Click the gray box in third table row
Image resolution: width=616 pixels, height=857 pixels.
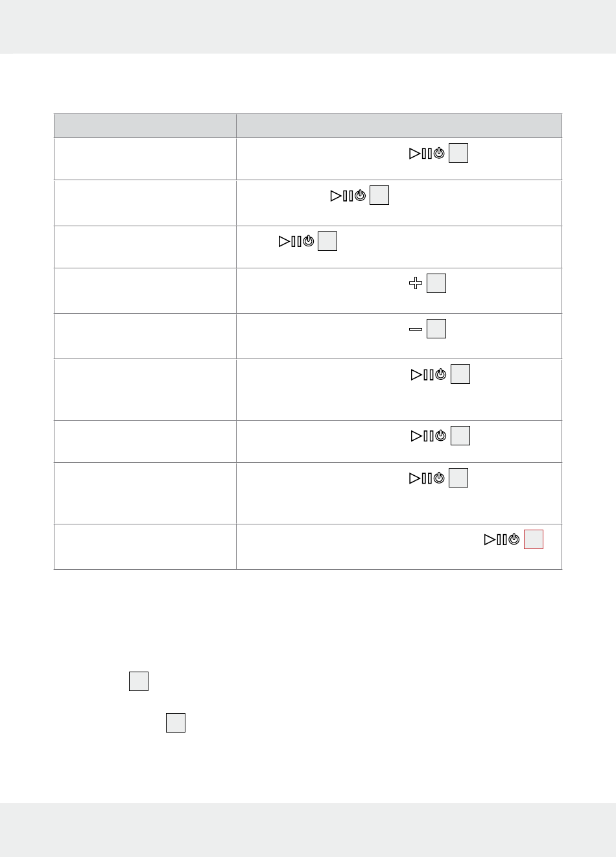[327, 241]
